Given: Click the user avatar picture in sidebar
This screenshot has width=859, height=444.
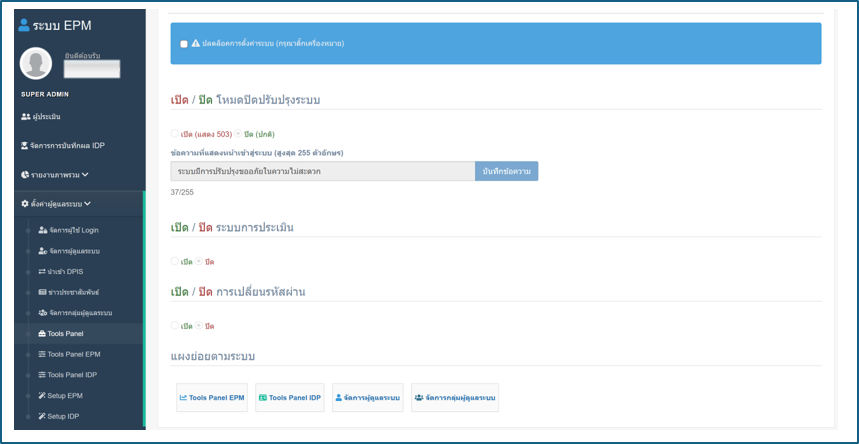Looking at the screenshot, I should click(x=36, y=64).
